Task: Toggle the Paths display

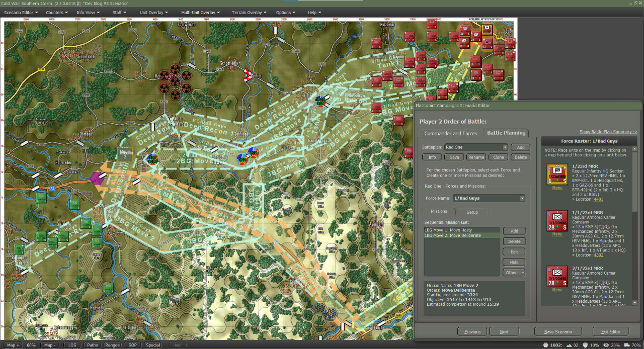Action: pos(93,345)
